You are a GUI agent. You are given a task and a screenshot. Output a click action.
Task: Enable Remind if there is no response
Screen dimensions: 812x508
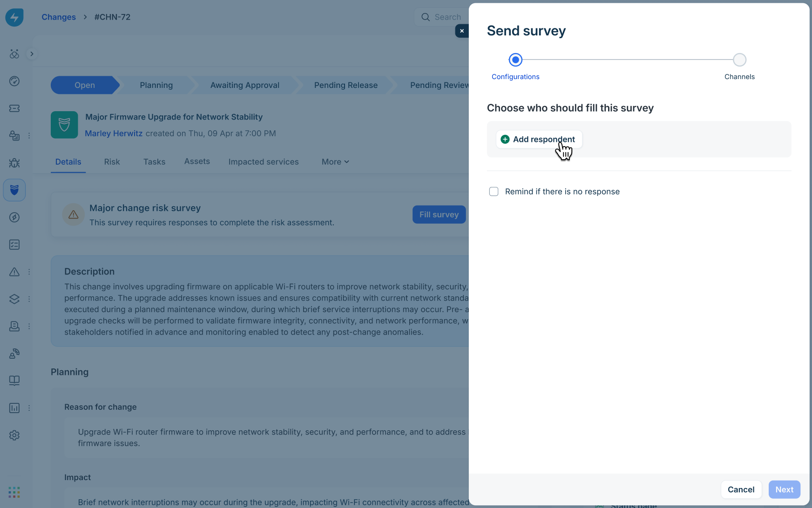point(494,192)
